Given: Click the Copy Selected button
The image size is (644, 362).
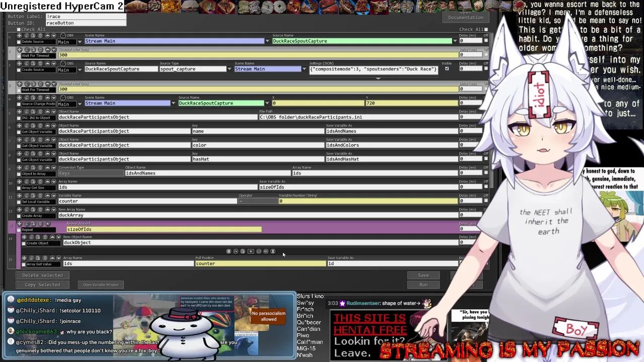Looking at the screenshot, I should click(x=42, y=285).
